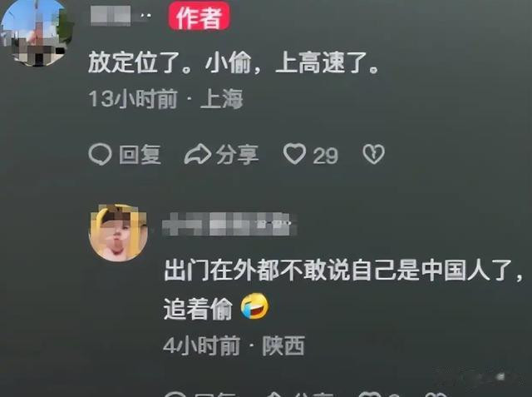Click reply text 出门在外都不敢说自己是中国人了
The width and height of the screenshot is (532, 397).
339,270
